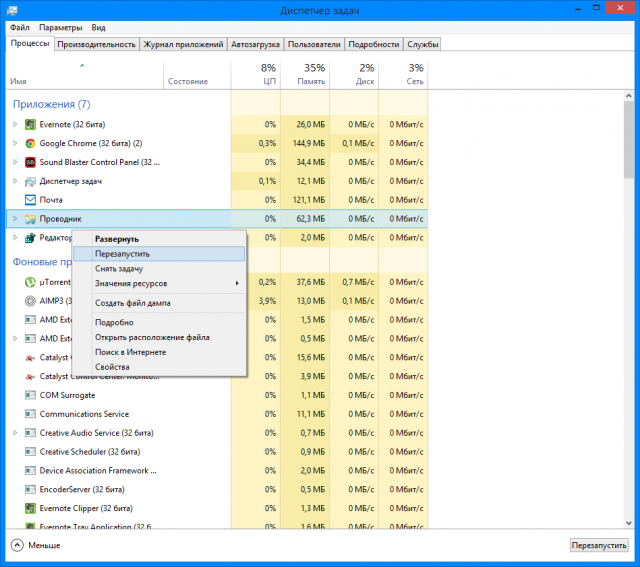Open the Вид menu

pyautogui.click(x=98, y=27)
